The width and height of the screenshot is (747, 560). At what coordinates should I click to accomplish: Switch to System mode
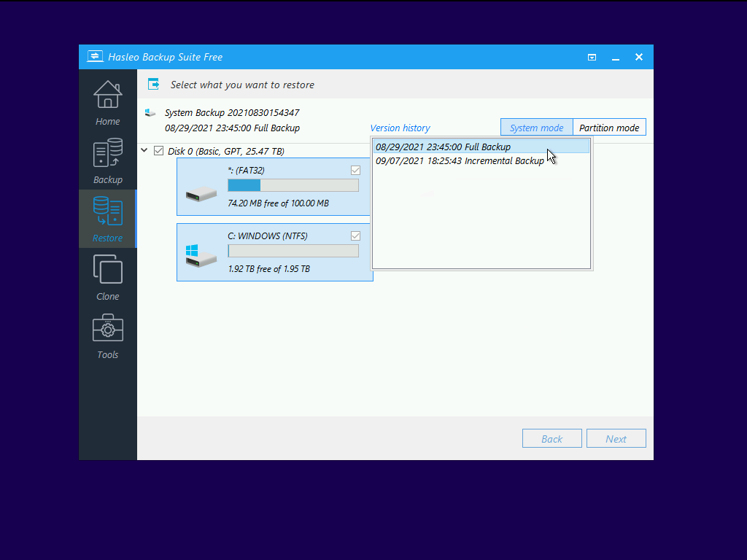(536, 128)
